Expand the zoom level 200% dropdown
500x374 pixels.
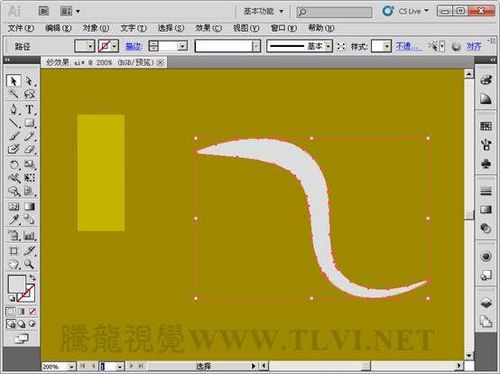(71, 367)
